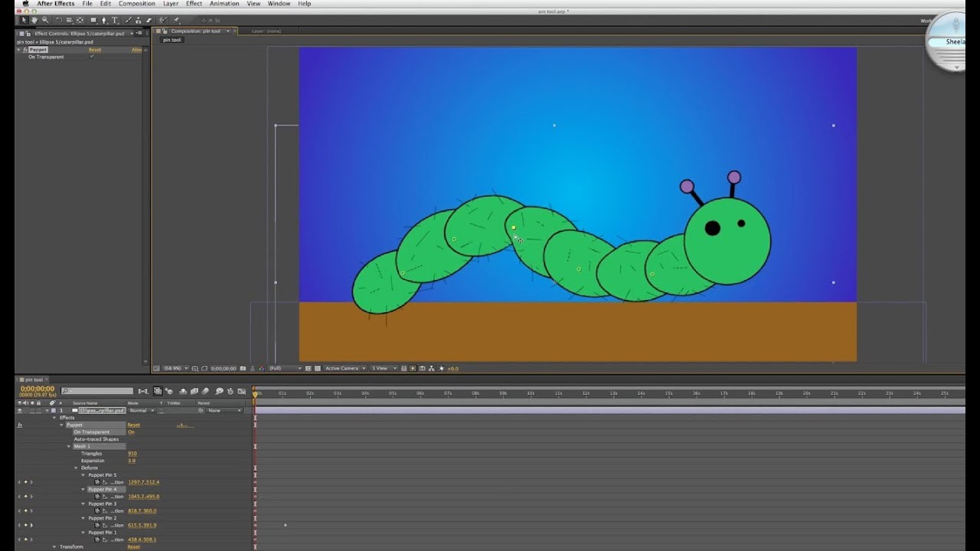Open the graph editor icon in timeline

pos(242,391)
